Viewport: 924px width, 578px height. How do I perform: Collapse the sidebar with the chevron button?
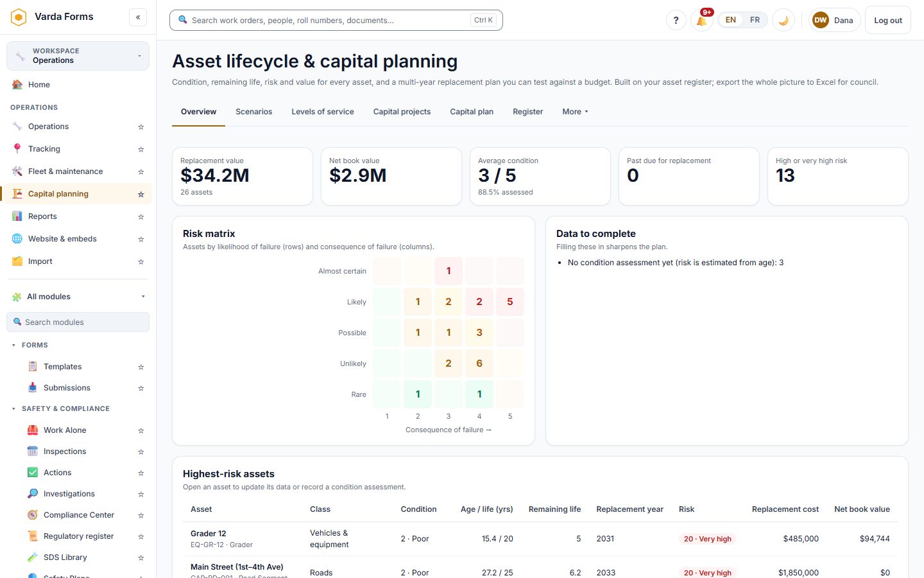coord(138,17)
